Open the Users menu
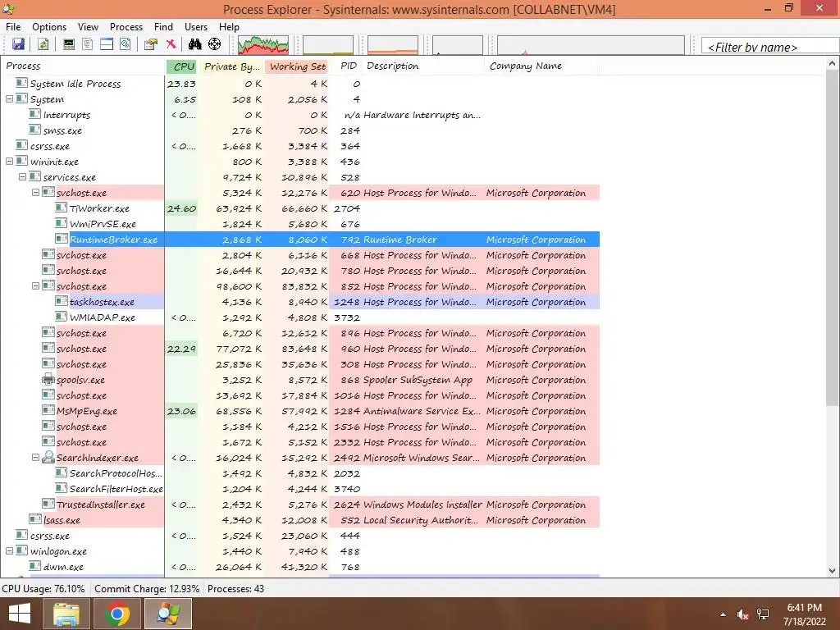Image resolution: width=840 pixels, height=630 pixels. click(195, 27)
